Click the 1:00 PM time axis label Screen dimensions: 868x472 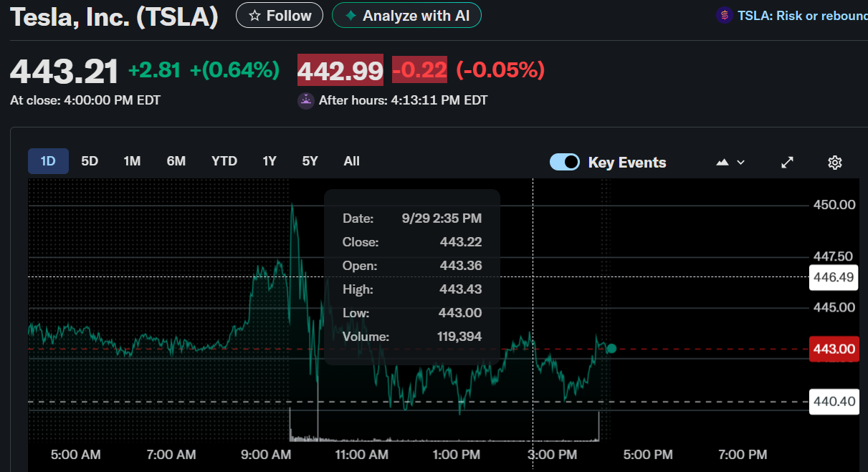pyautogui.click(x=457, y=455)
